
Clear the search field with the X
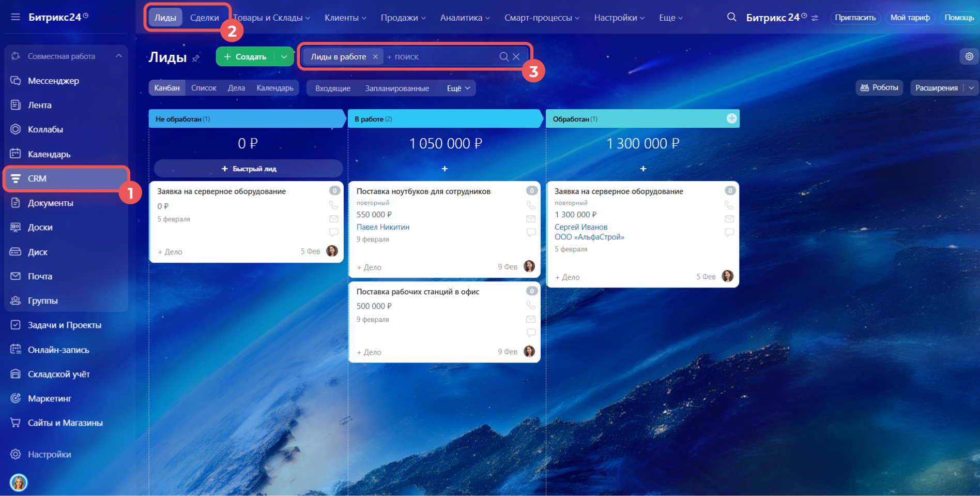pos(516,57)
